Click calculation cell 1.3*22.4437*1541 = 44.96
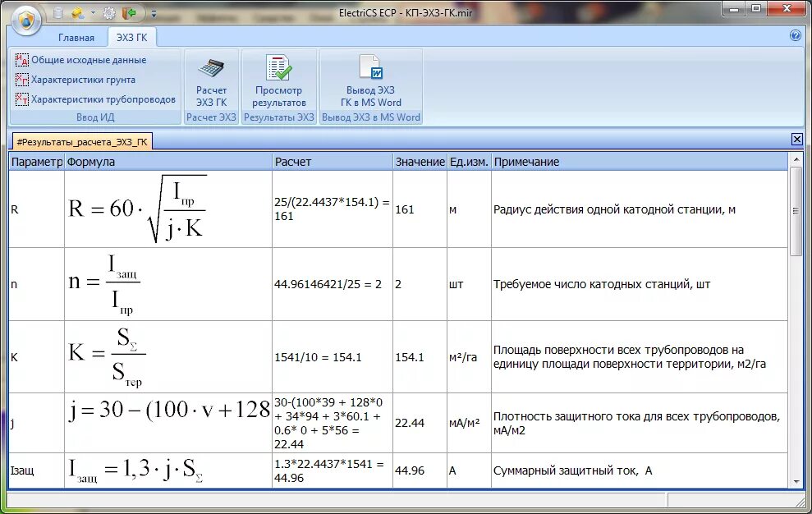 (x=333, y=470)
